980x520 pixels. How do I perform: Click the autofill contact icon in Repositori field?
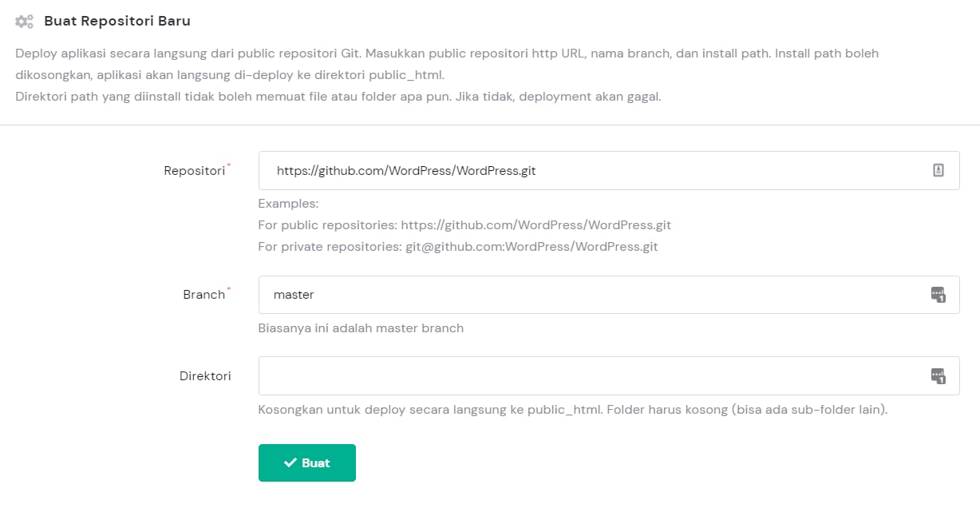(939, 170)
